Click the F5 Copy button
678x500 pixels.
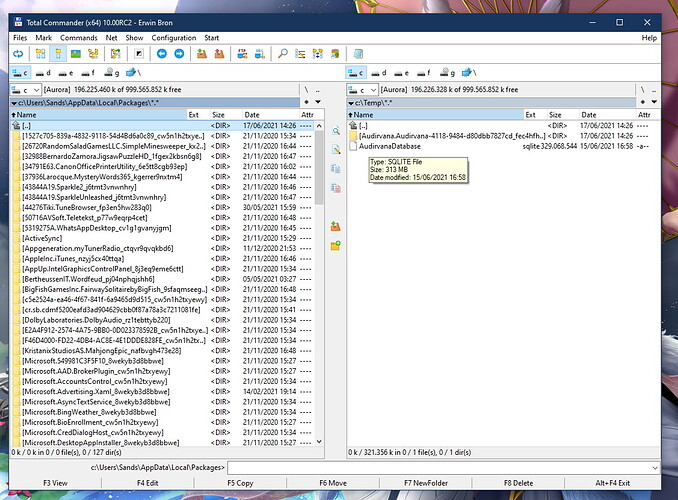[x=240, y=483]
